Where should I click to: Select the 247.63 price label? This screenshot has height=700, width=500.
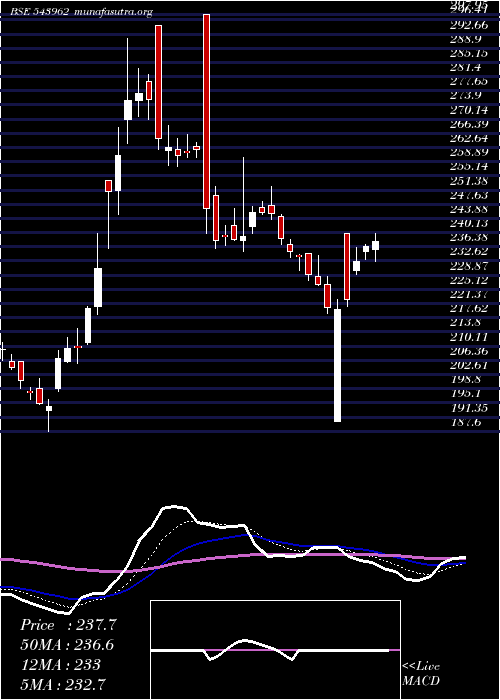(x=469, y=195)
